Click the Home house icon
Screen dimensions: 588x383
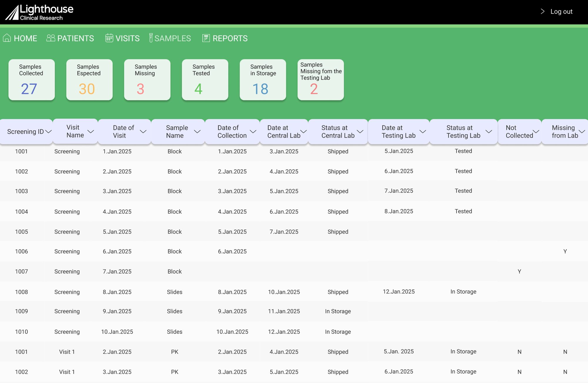click(x=7, y=38)
